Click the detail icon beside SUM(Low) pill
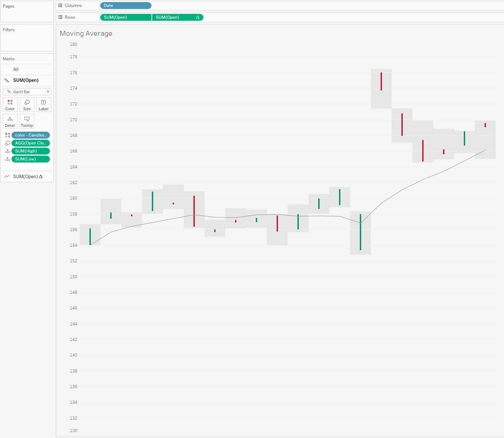 tap(8, 159)
